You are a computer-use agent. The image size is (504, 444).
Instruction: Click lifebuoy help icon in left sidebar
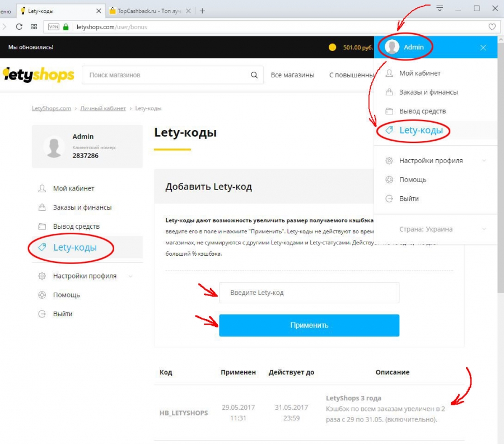[x=42, y=295]
